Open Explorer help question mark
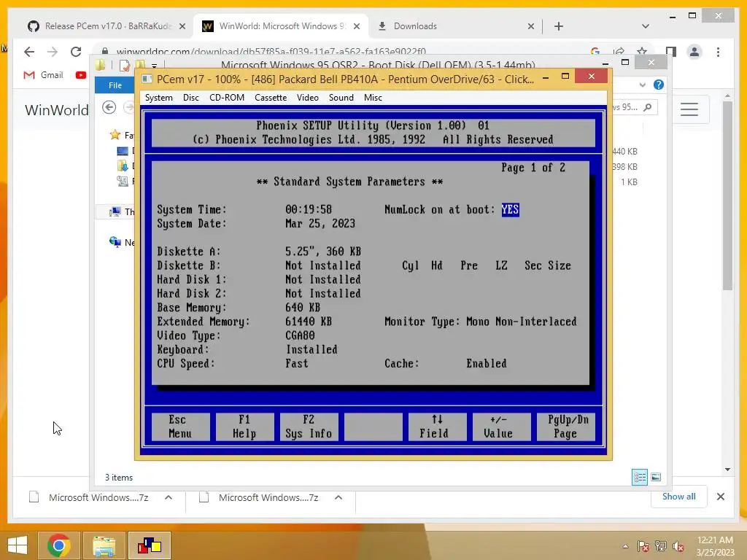 659,85
